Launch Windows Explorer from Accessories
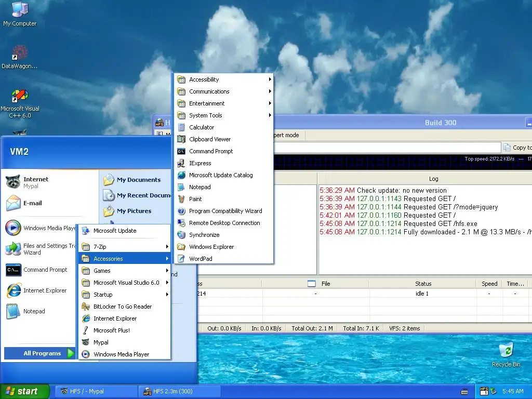Screen dimensions: 532x399 (223, 247)
